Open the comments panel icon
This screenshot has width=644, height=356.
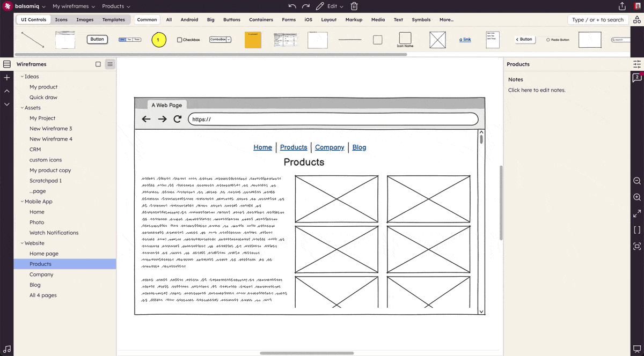(x=637, y=78)
